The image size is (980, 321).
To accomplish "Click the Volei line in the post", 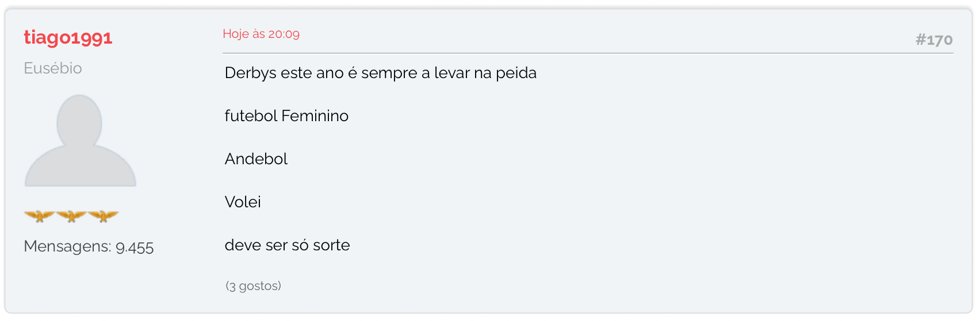I will pyautogui.click(x=243, y=202).
